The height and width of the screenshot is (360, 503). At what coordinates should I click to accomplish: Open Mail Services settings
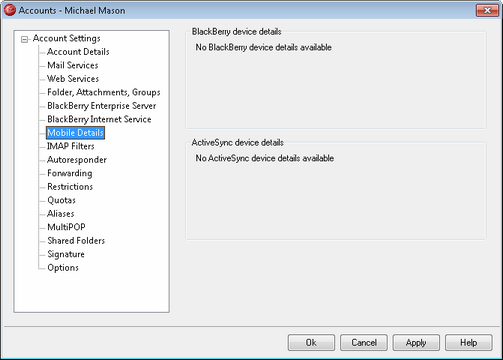tap(73, 65)
